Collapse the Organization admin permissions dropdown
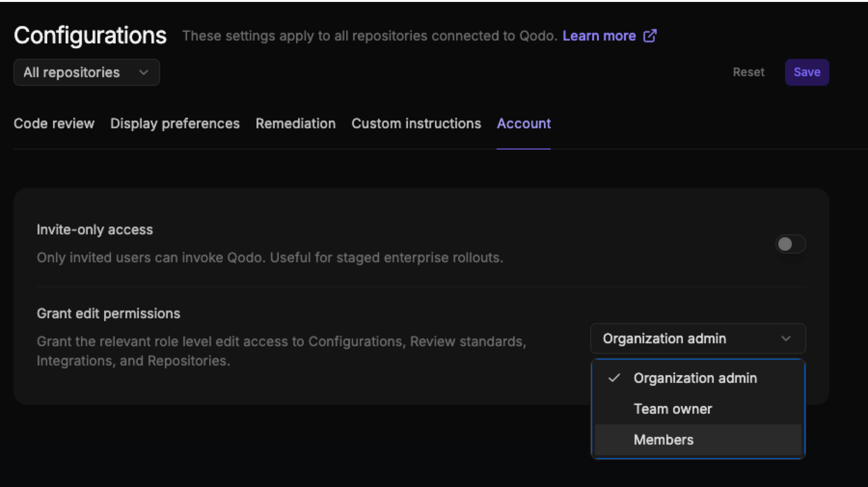 pos(698,338)
